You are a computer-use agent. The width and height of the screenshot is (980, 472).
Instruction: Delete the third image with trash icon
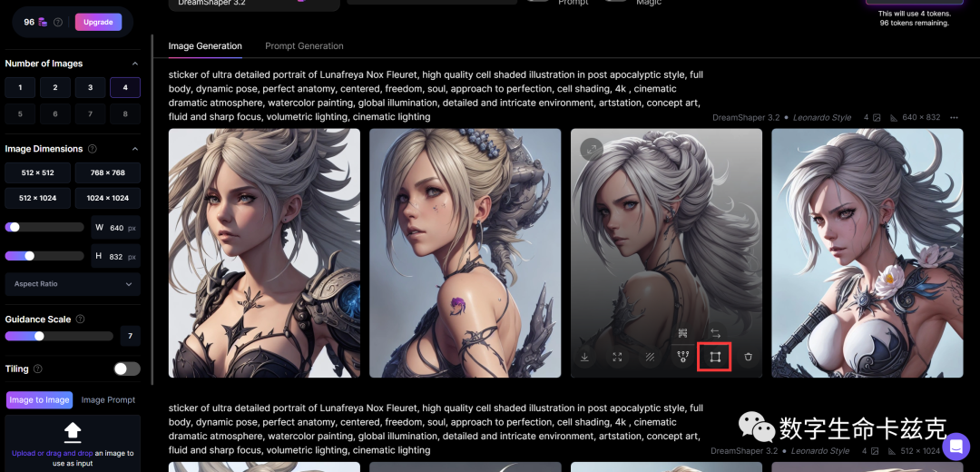[x=748, y=357]
